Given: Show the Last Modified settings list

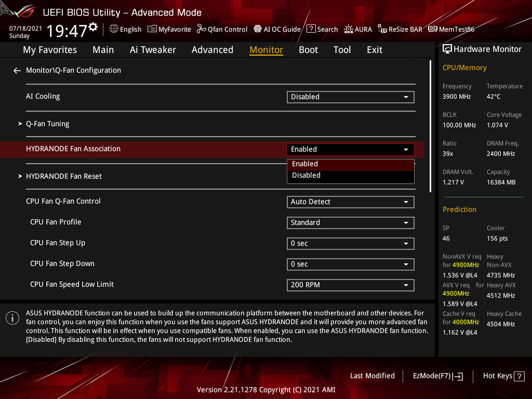Looking at the screenshot, I should click(372, 376).
